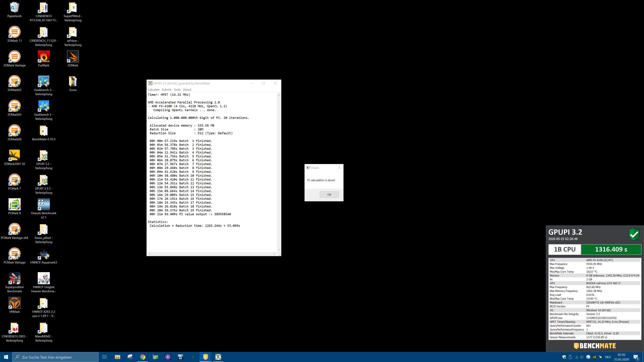This screenshot has width=644, height=362.
Task: Close the Finish dialog
Action: click(339, 168)
